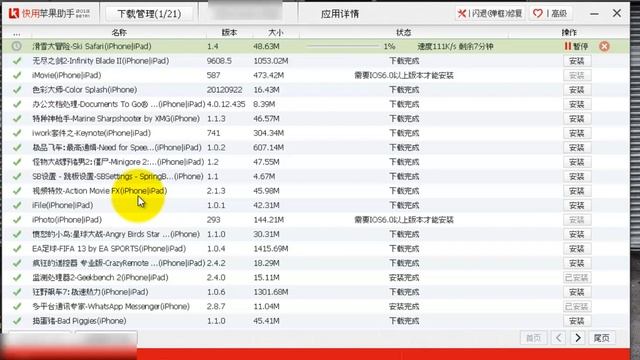Jump to last page 尾页
This screenshot has height=360, width=640.
pyautogui.click(x=602, y=338)
